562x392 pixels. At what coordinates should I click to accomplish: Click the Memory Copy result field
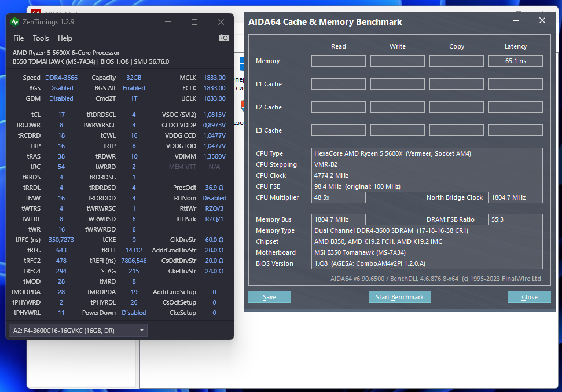pos(457,61)
